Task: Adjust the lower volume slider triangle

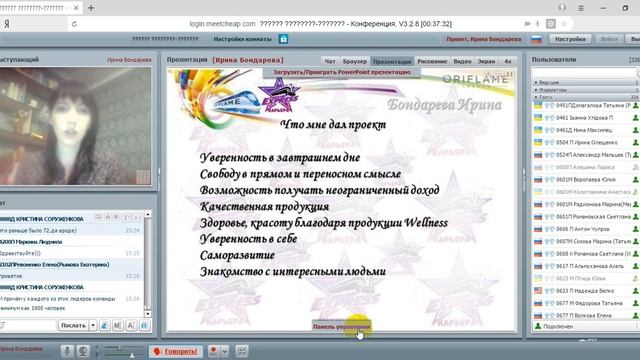Action: [132, 356]
